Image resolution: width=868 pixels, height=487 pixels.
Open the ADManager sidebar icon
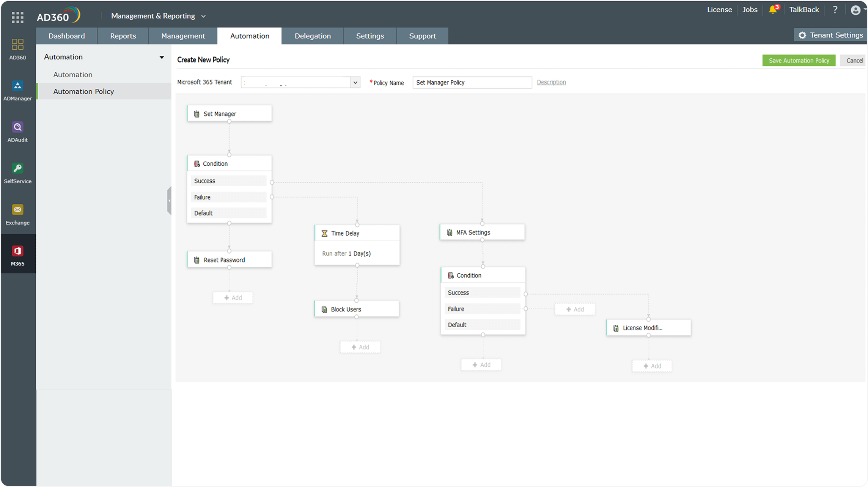click(17, 86)
